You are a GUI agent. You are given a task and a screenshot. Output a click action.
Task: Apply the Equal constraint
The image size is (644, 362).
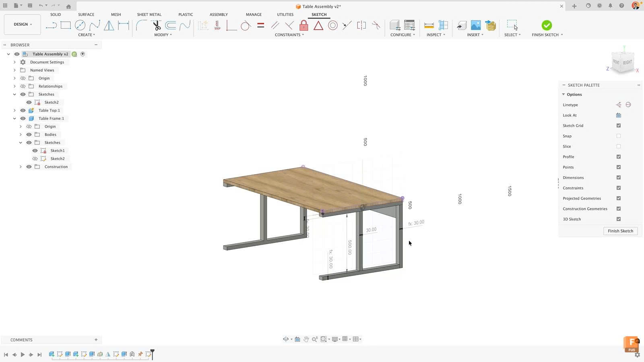coord(261,25)
